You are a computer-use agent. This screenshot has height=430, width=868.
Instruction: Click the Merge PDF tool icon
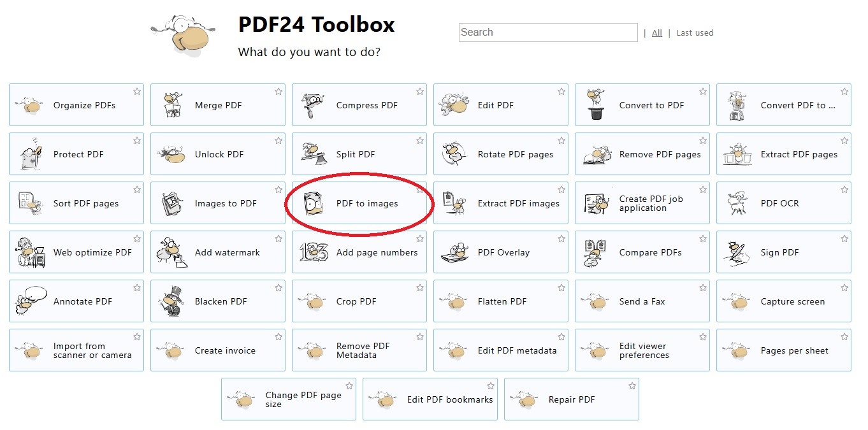click(171, 105)
